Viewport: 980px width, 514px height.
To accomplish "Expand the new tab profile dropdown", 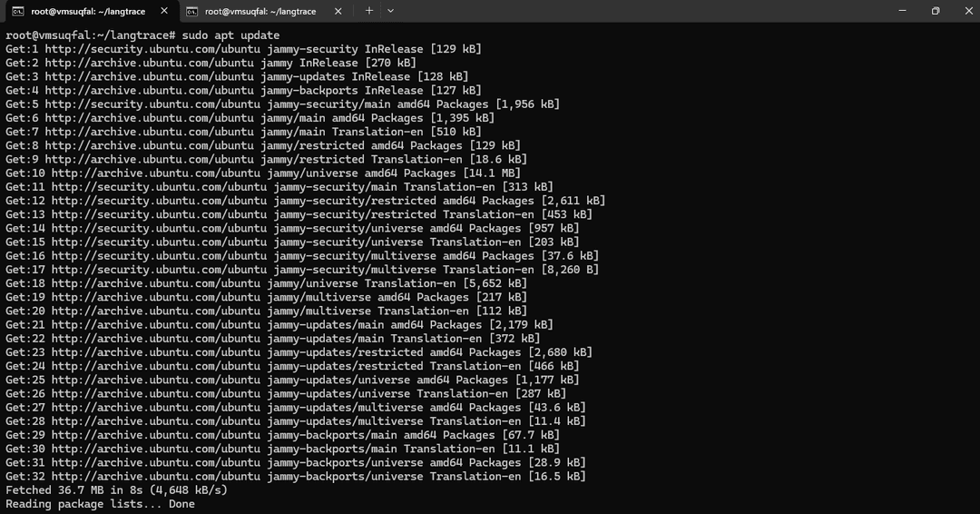I will pyautogui.click(x=391, y=11).
